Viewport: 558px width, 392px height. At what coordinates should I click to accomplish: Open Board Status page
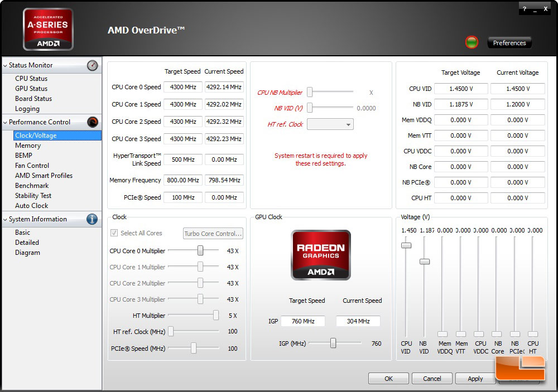click(x=33, y=99)
